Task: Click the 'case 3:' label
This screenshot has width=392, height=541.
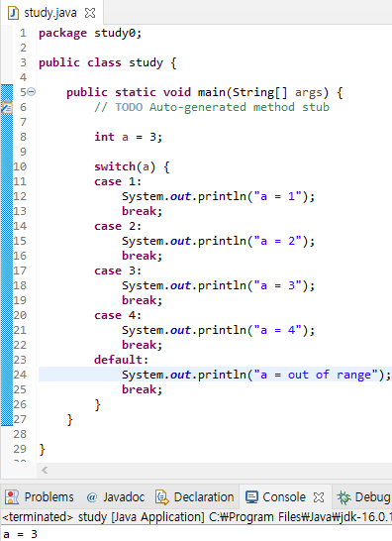Action: 118,270
